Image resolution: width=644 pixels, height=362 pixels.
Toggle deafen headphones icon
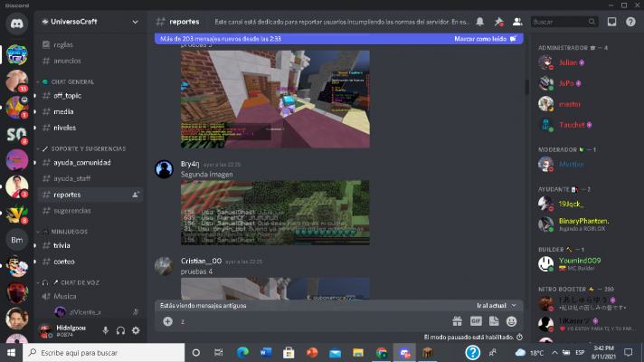[120, 330]
